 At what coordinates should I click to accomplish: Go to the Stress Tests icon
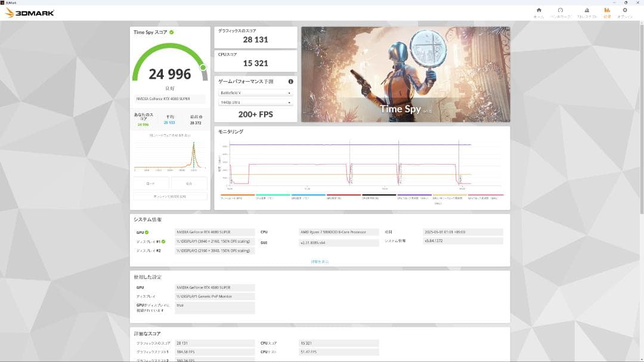coord(587,12)
